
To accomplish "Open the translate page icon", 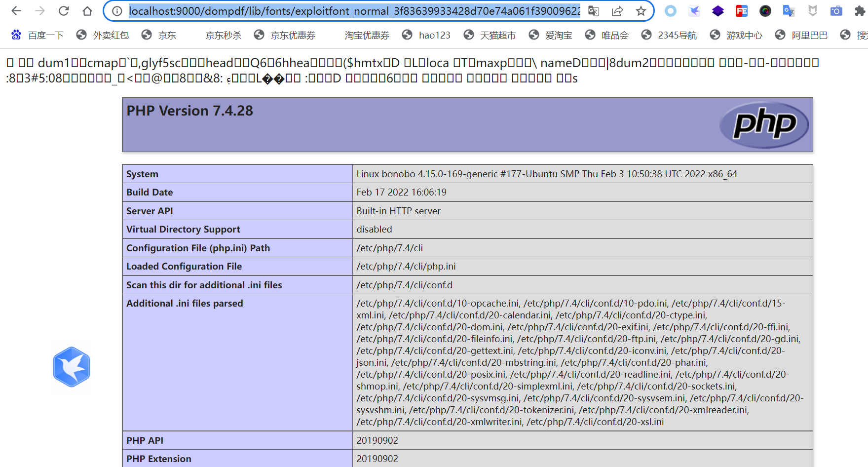I will coord(594,11).
